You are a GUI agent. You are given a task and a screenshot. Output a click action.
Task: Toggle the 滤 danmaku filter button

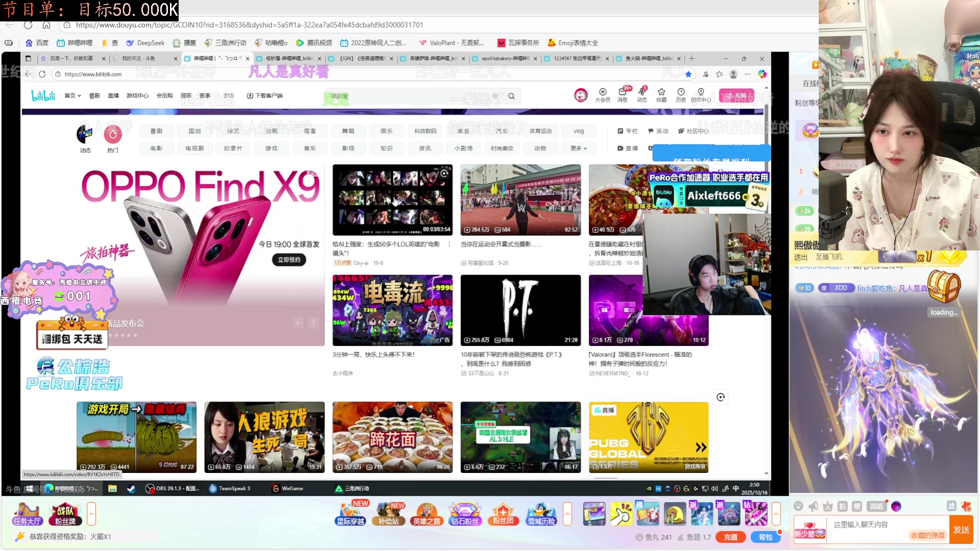tap(951, 506)
